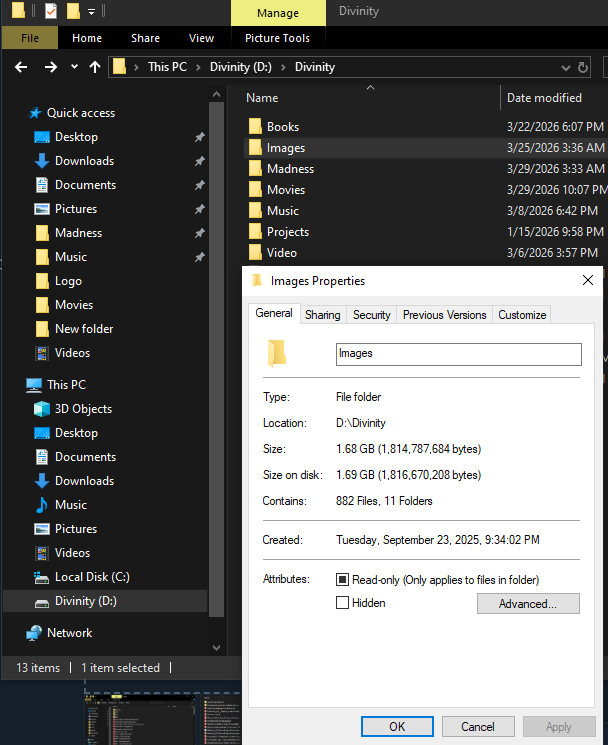Switch to the Security tab in Properties
The image size is (608, 745).
tap(371, 315)
